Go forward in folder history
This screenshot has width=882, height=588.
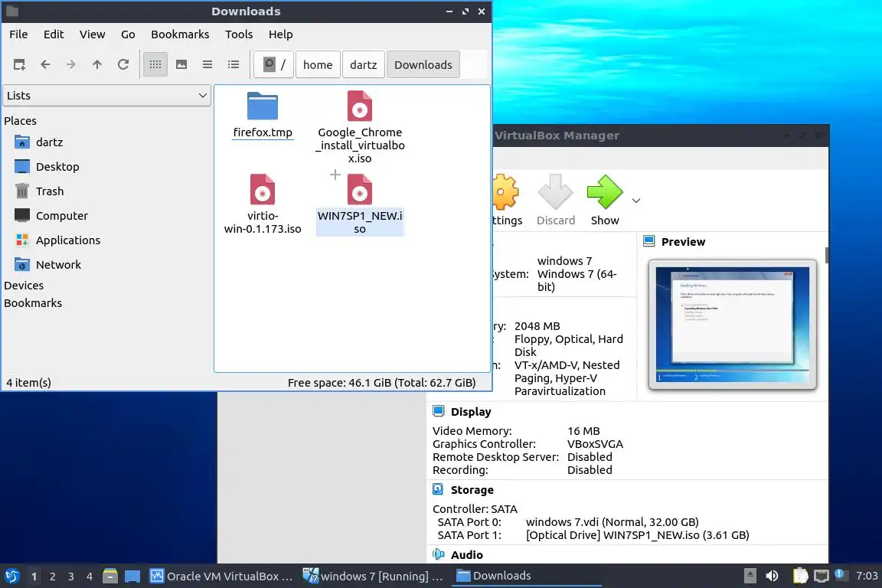71,65
